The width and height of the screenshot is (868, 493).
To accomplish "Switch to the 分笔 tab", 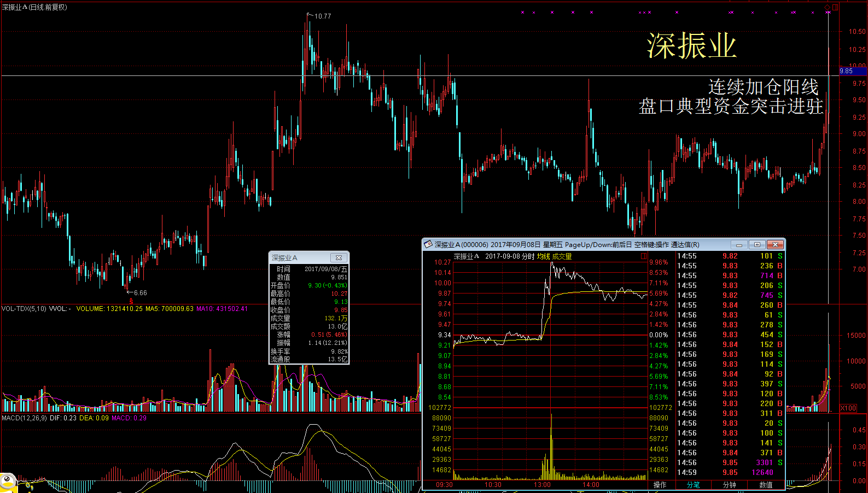I will pos(693,485).
